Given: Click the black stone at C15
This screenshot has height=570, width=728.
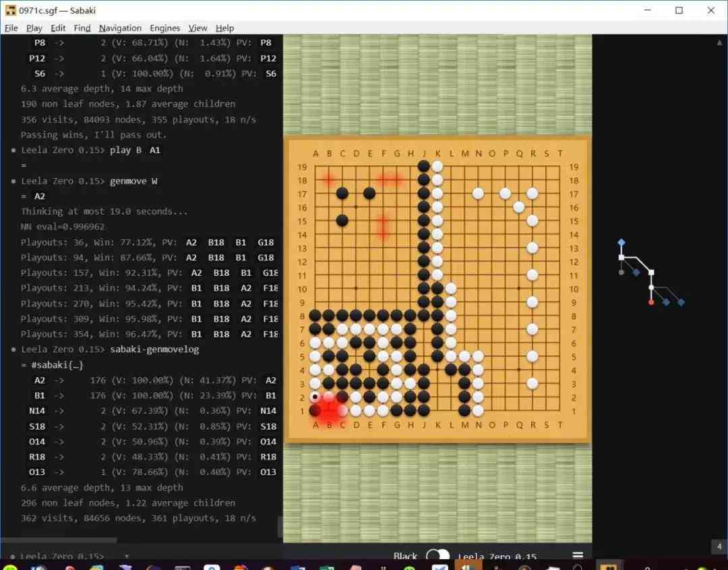Looking at the screenshot, I should [342, 221].
